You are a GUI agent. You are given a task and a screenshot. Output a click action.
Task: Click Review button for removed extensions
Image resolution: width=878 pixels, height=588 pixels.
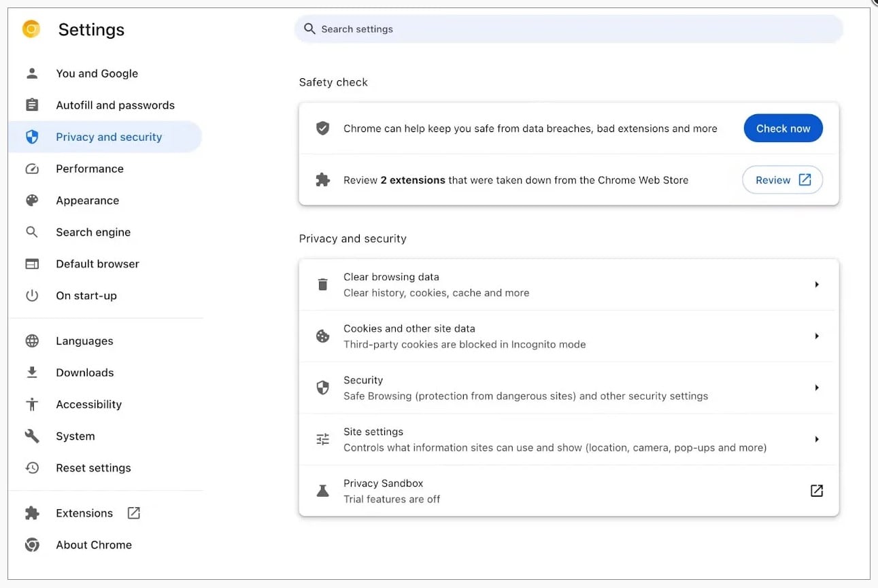[782, 180]
